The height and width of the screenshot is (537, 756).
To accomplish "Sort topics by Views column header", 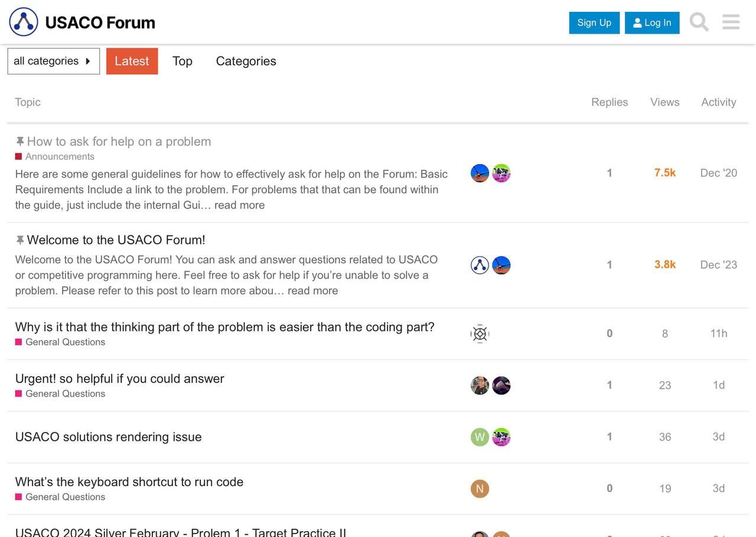I will pyautogui.click(x=665, y=102).
